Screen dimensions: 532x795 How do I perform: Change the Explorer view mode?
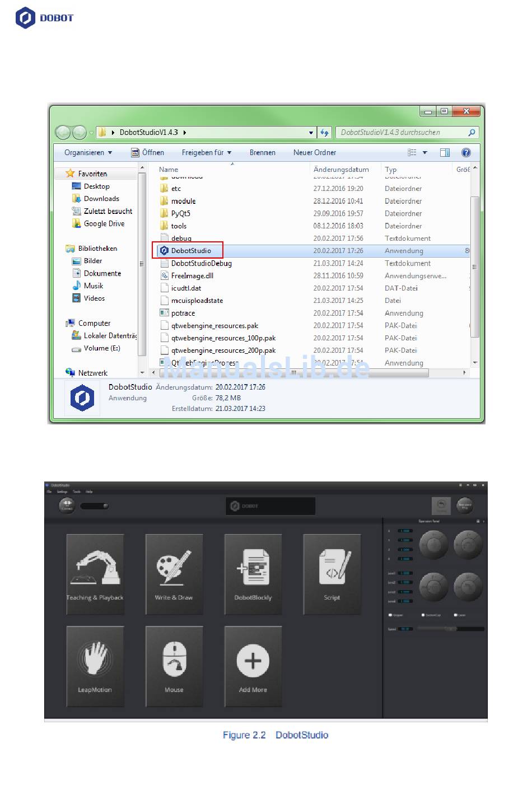pyautogui.click(x=412, y=152)
